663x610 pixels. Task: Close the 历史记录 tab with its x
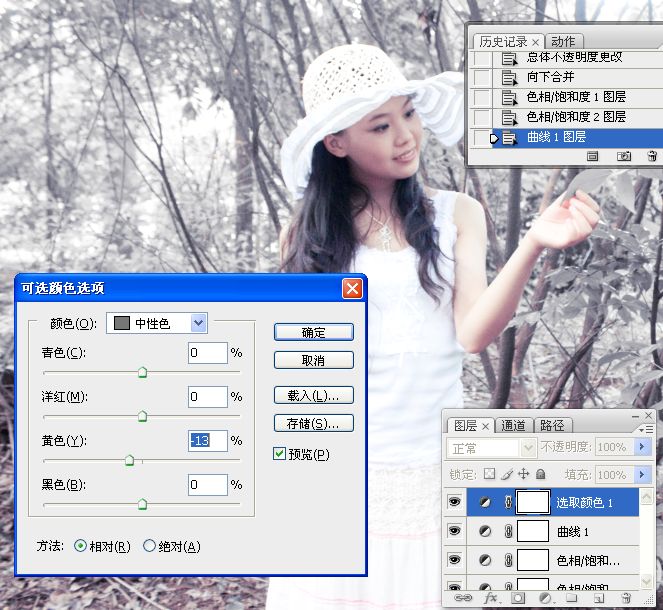pyautogui.click(x=535, y=42)
